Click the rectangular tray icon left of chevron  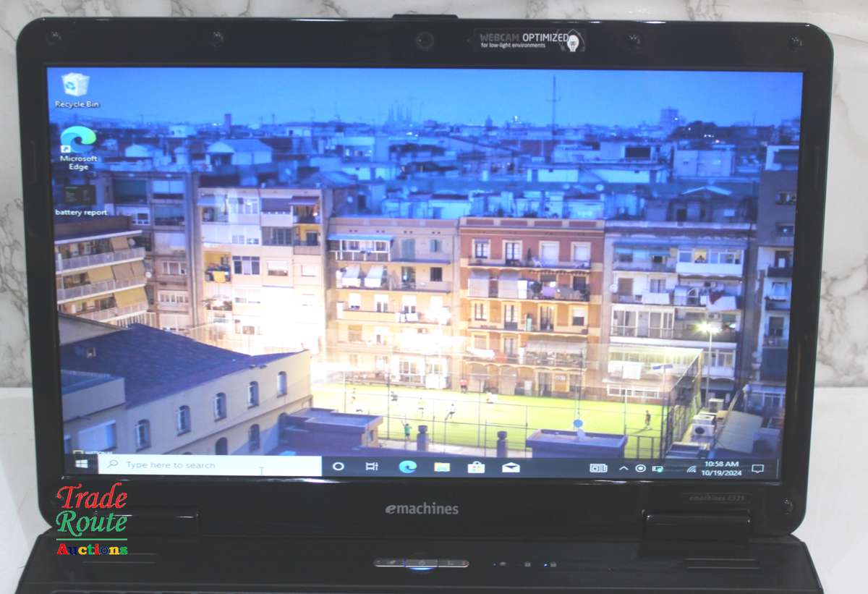[x=598, y=468]
